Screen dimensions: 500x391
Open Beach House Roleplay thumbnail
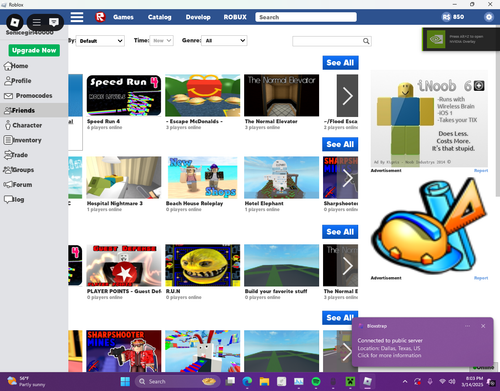coord(203,178)
